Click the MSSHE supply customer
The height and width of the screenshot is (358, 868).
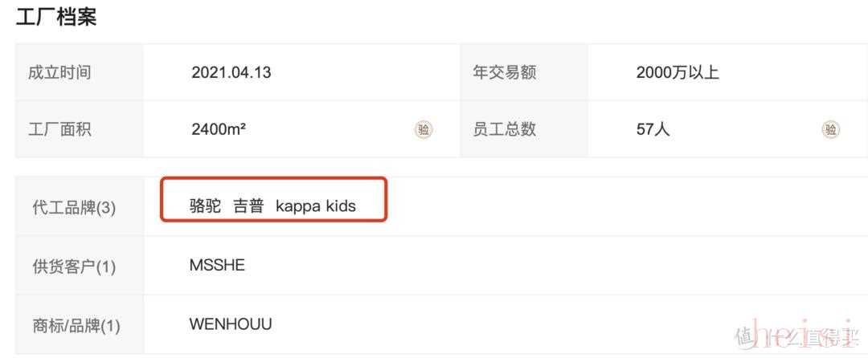point(217,265)
